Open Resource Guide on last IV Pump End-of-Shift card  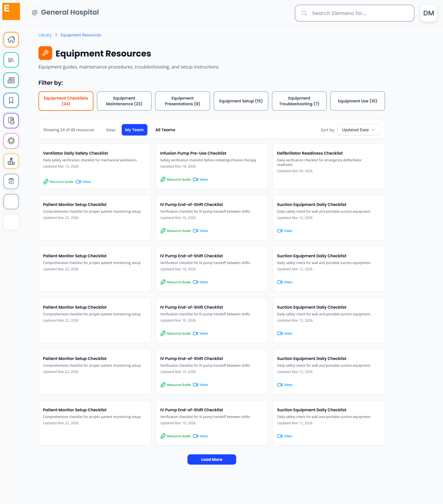point(176,436)
